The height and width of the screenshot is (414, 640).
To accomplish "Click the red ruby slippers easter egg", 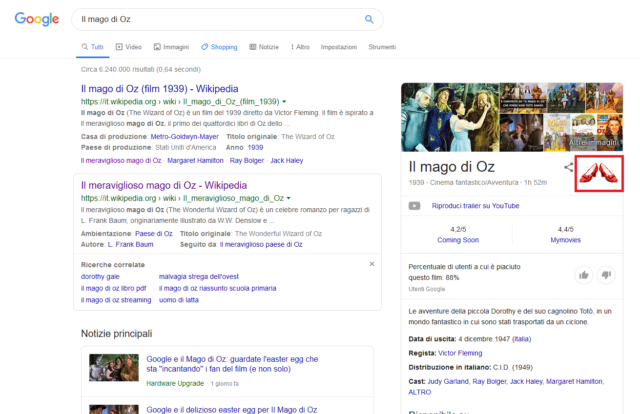I will tap(599, 175).
